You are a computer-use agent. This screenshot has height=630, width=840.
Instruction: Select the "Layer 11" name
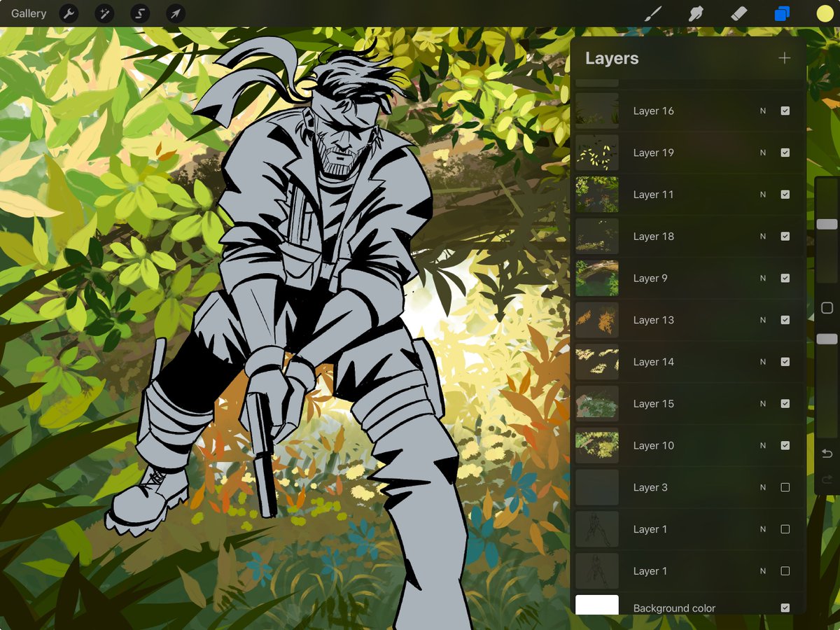(x=654, y=195)
